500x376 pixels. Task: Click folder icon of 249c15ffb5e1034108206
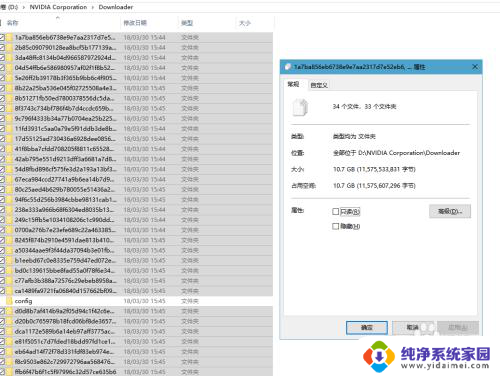[x=9, y=220]
